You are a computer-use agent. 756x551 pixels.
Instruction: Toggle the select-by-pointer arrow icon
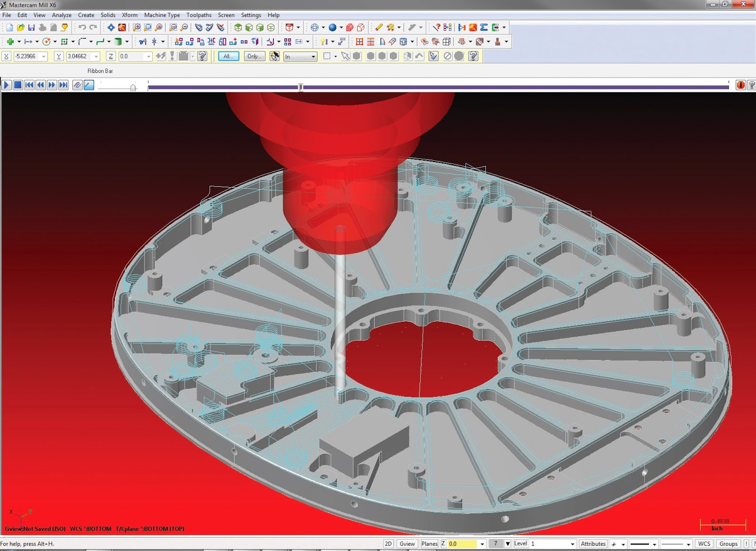pos(345,56)
